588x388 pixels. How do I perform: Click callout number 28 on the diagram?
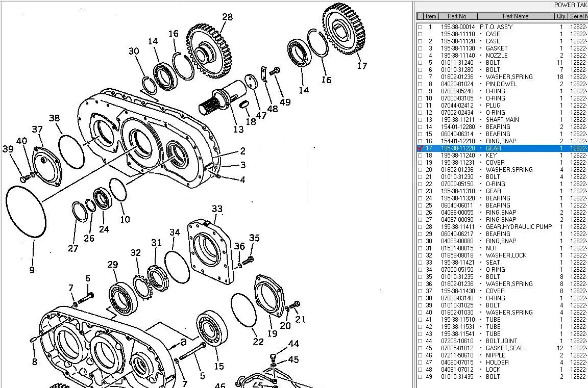227,17
